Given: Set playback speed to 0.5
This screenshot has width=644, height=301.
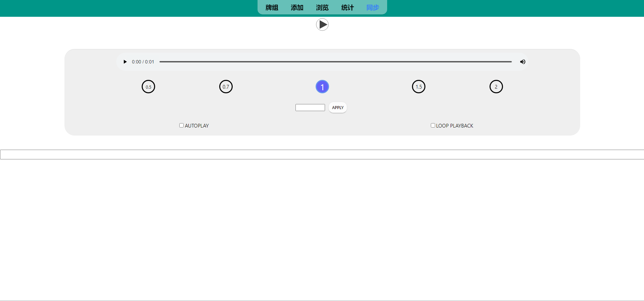Looking at the screenshot, I should (148, 87).
